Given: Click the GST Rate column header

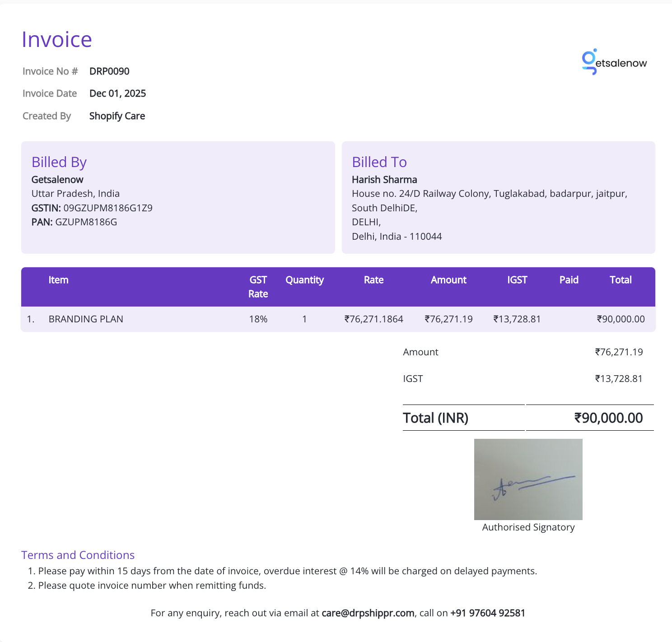Looking at the screenshot, I should coord(258,287).
